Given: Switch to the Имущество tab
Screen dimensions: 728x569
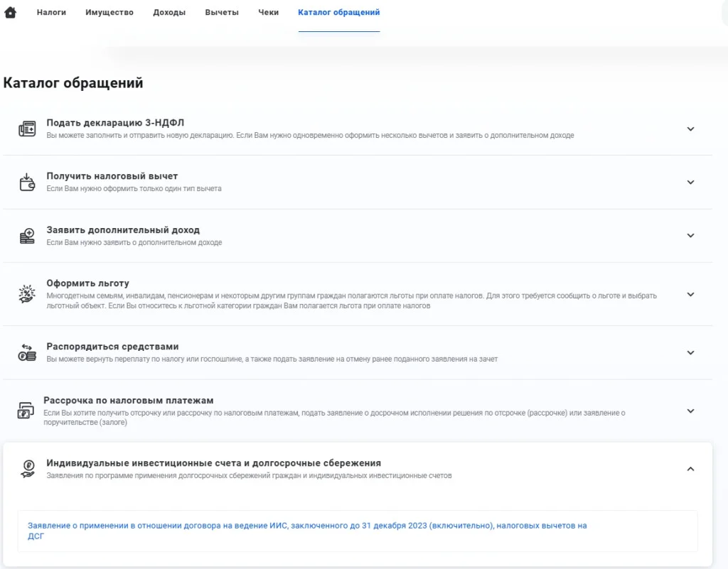Looking at the screenshot, I should pos(109,13).
